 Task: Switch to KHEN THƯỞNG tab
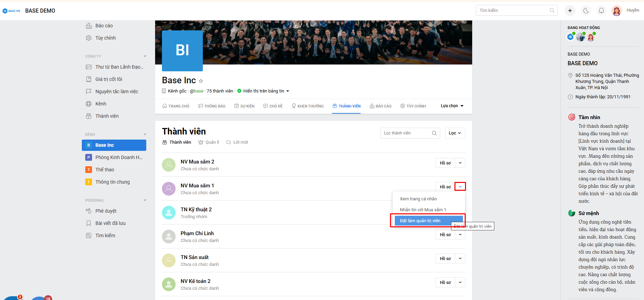coord(308,106)
